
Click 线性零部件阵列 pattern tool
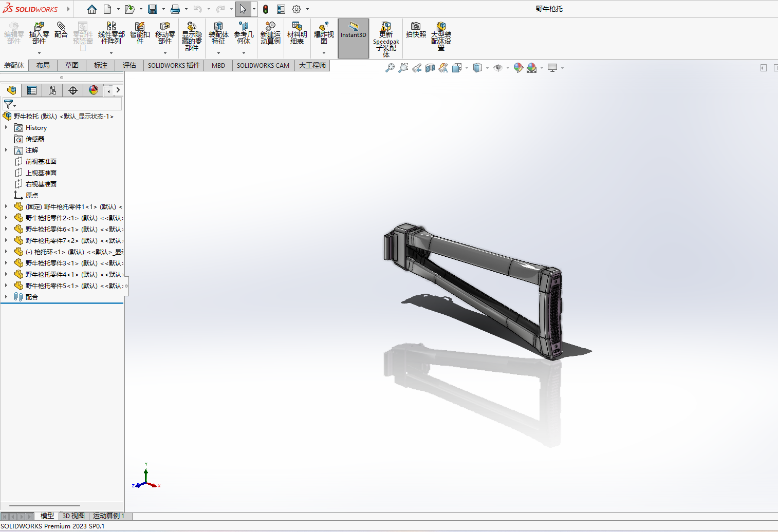click(111, 34)
